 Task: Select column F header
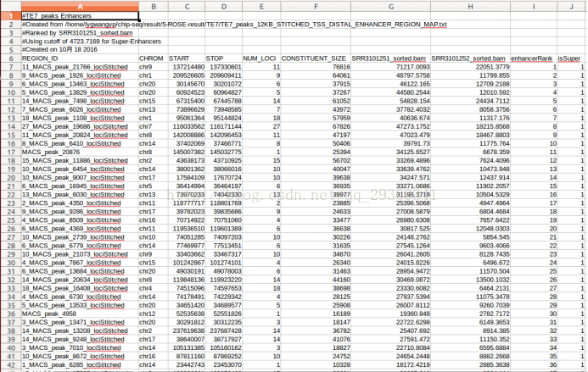pos(316,7)
